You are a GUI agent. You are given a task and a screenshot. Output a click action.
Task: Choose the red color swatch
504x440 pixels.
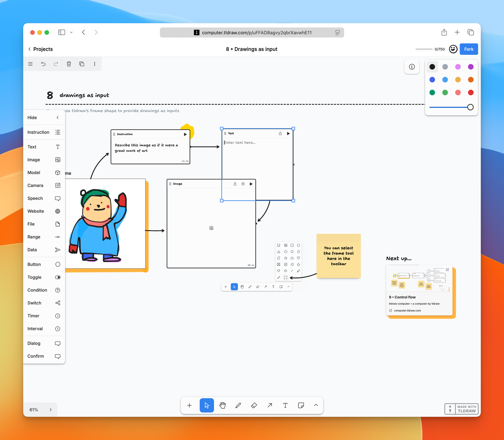[x=471, y=93]
